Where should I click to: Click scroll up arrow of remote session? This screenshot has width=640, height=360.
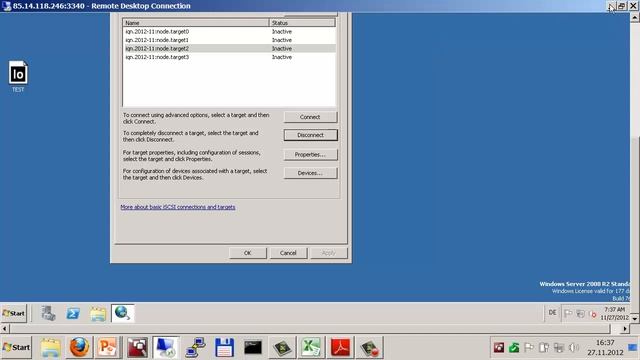pos(635,17)
